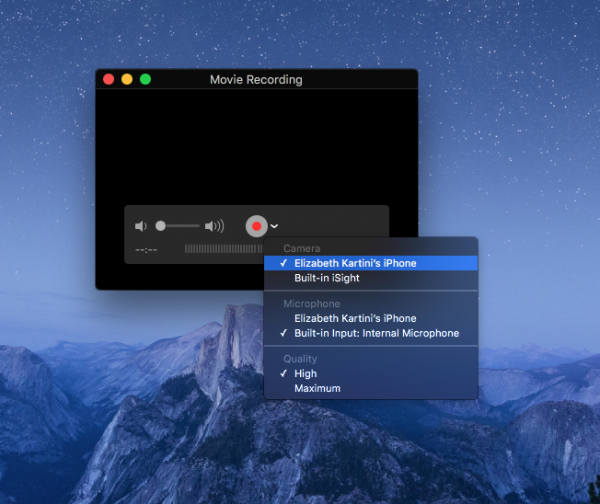Click the volume slider knob
This screenshot has width=600, height=504.
(x=160, y=226)
